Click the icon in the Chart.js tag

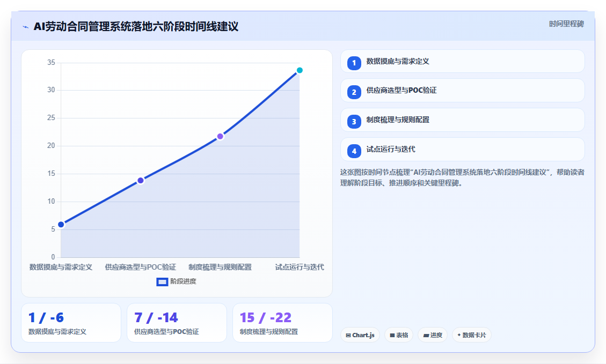tap(348, 336)
